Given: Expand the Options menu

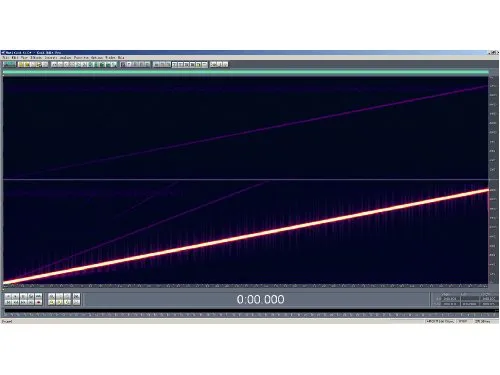Looking at the screenshot, I should click(x=97, y=58).
